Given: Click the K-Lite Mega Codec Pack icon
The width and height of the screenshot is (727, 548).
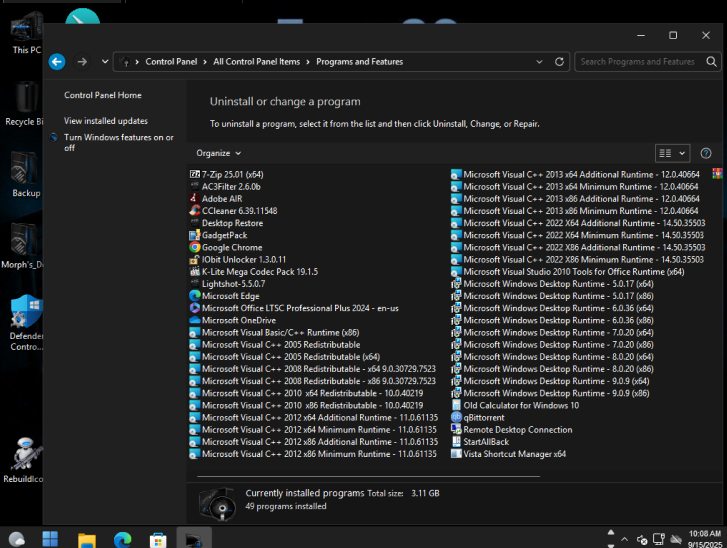Looking at the screenshot, I should coord(195,271).
